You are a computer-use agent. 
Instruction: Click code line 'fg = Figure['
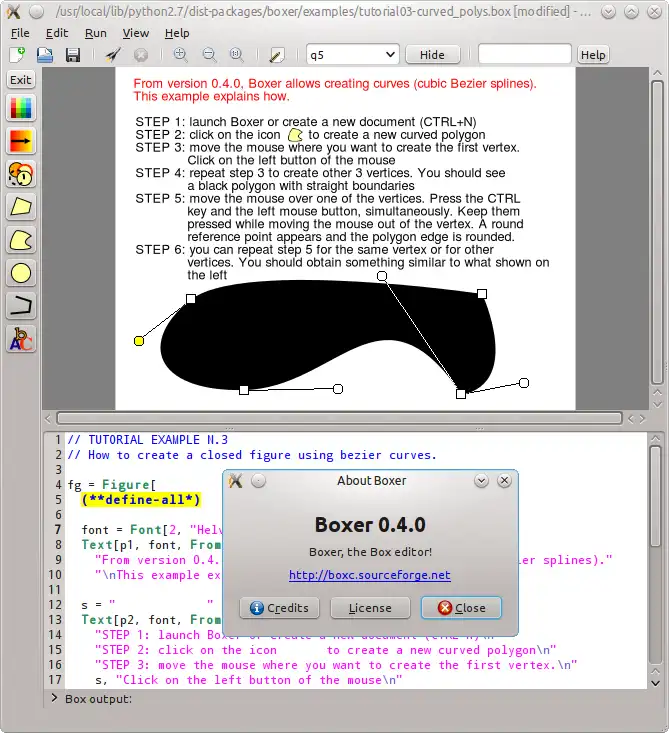112,484
